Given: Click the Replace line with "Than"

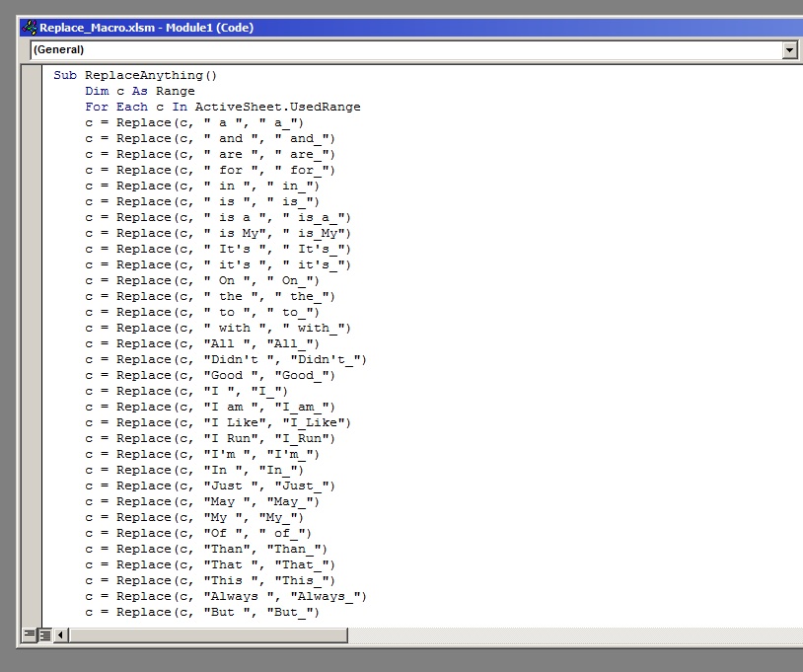Looking at the screenshot, I should pyautogui.click(x=206, y=550).
